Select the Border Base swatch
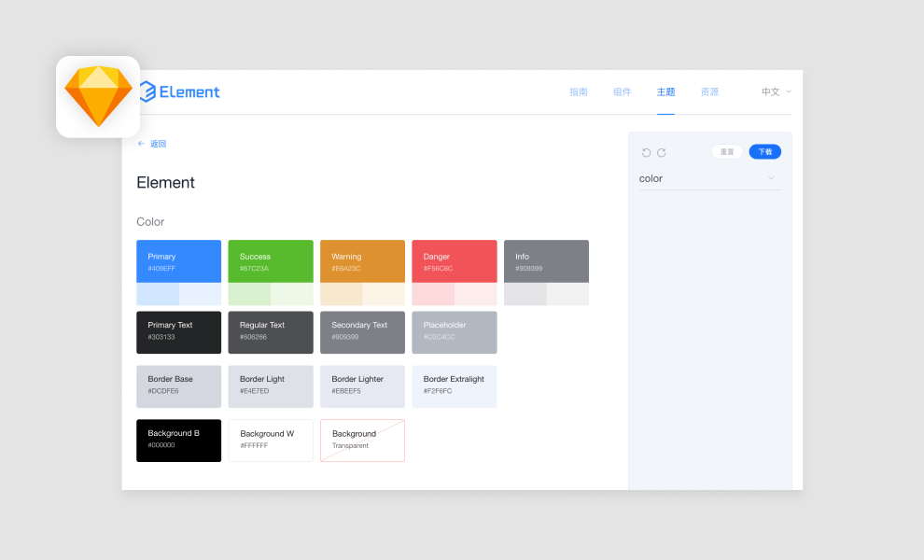The image size is (924, 560). 178,386
